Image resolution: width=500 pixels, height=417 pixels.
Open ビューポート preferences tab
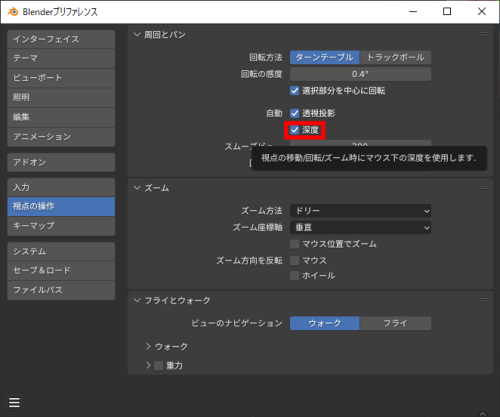(x=61, y=78)
